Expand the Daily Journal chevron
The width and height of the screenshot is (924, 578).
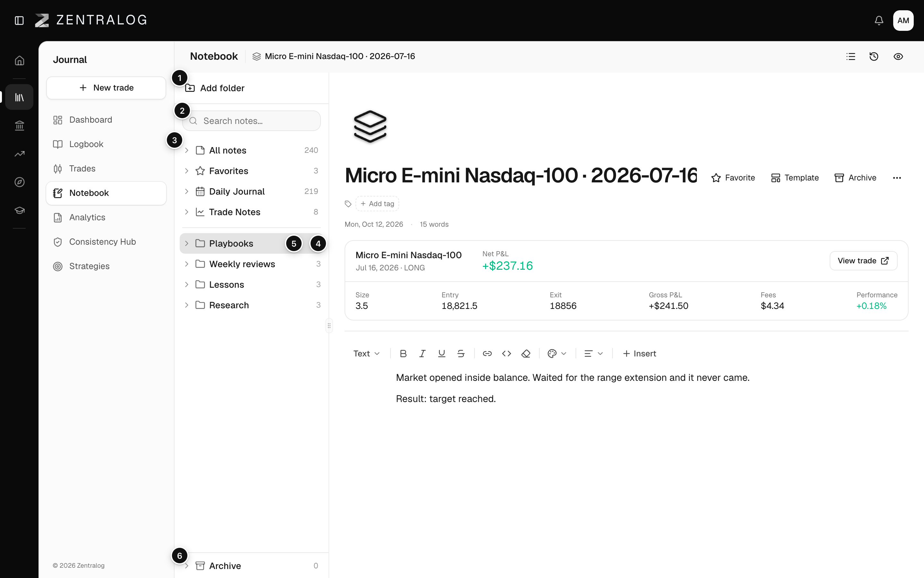(x=187, y=191)
